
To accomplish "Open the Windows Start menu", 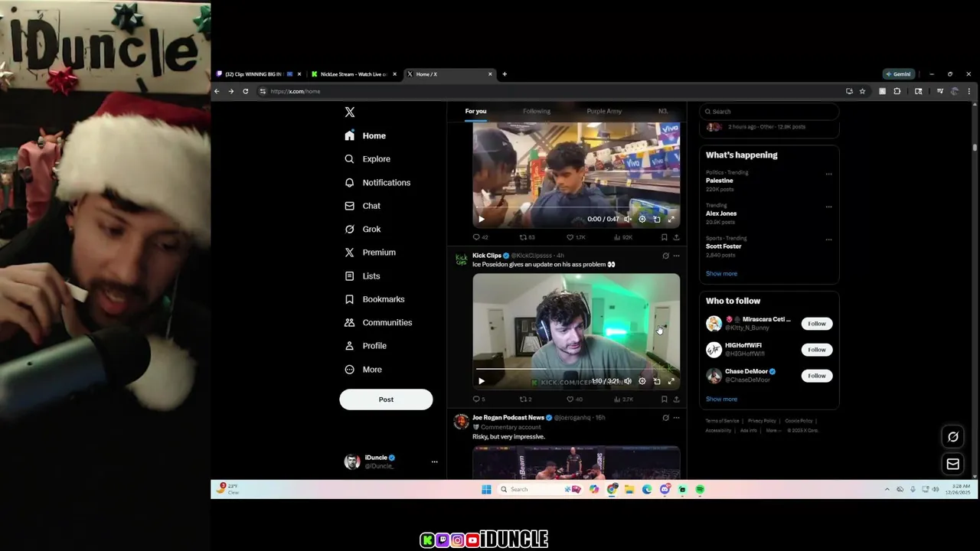I will 486,490.
